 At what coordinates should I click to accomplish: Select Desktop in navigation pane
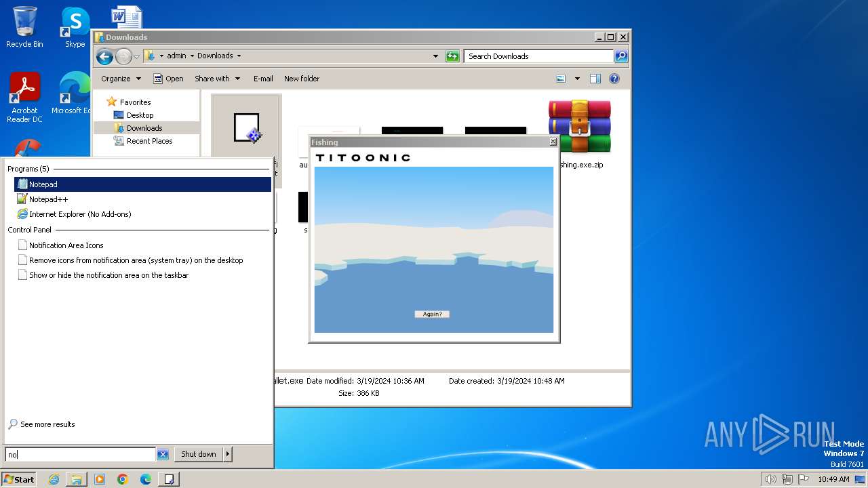(134, 115)
